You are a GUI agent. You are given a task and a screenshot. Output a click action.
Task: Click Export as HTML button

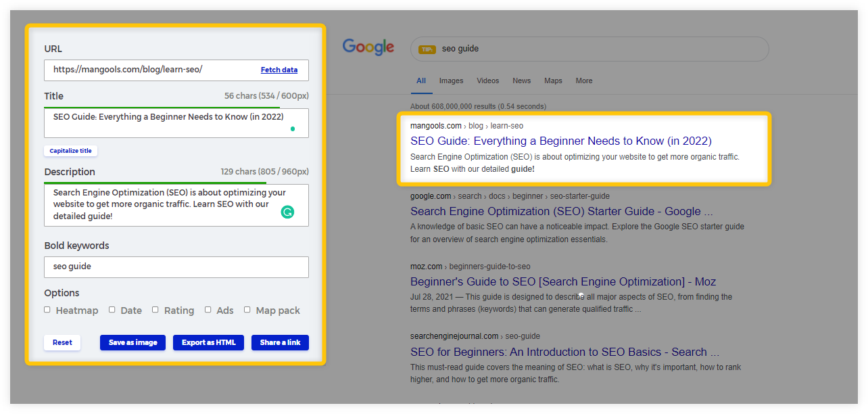point(208,342)
